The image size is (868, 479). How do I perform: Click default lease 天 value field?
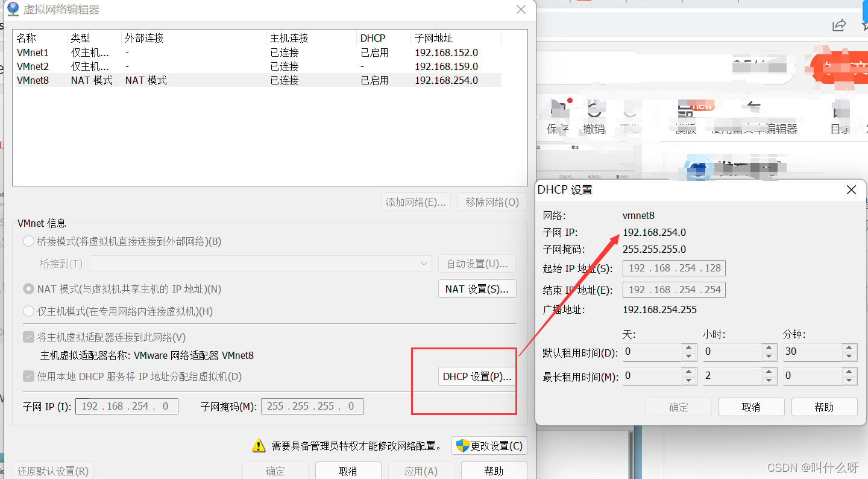coord(652,352)
